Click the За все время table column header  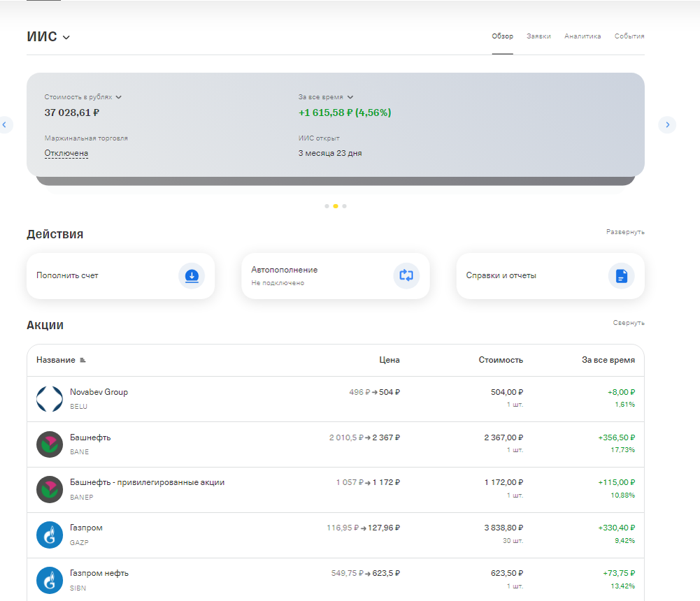tap(608, 360)
